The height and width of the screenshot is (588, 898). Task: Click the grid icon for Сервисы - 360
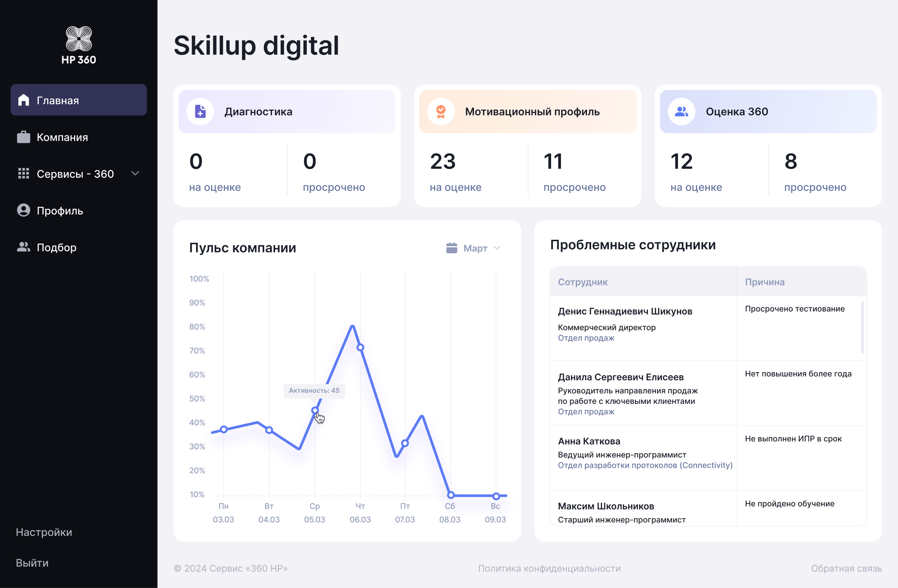pyautogui.click(x=24, y=174)
